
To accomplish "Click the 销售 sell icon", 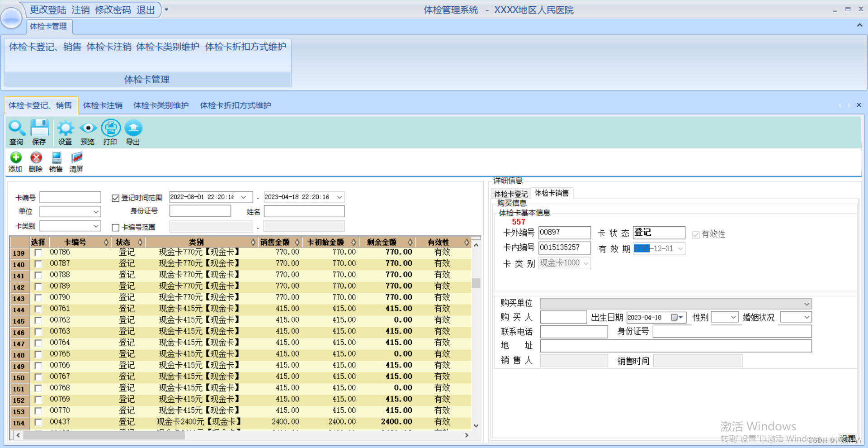I will 56,157.
